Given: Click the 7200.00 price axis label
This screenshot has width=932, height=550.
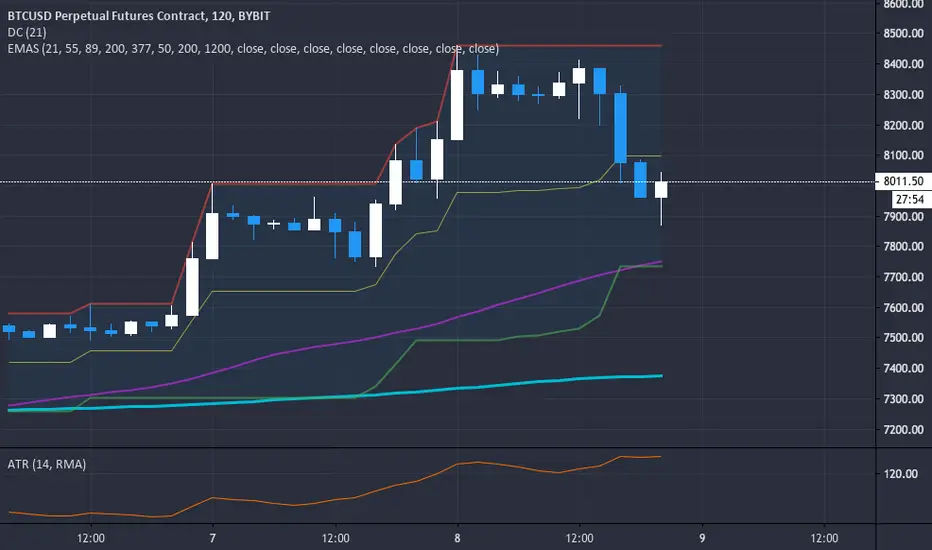Looking at the screenshot, I should [x=903, y=429].
